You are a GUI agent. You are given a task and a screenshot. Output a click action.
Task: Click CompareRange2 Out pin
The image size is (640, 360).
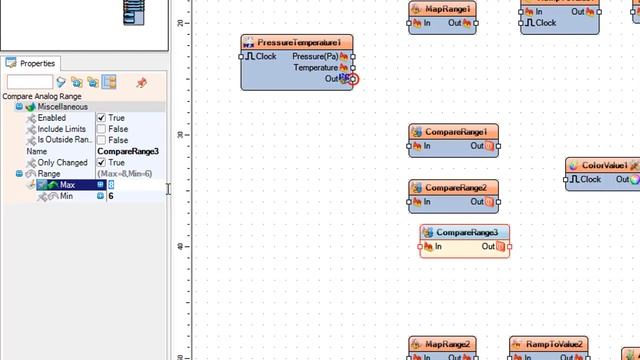point(498,202)
